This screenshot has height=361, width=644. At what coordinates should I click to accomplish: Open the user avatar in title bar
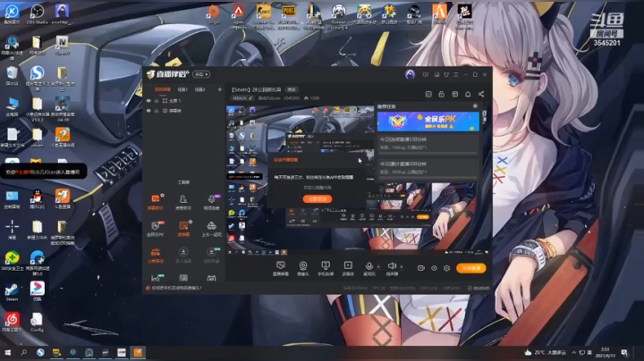[410, 74]
